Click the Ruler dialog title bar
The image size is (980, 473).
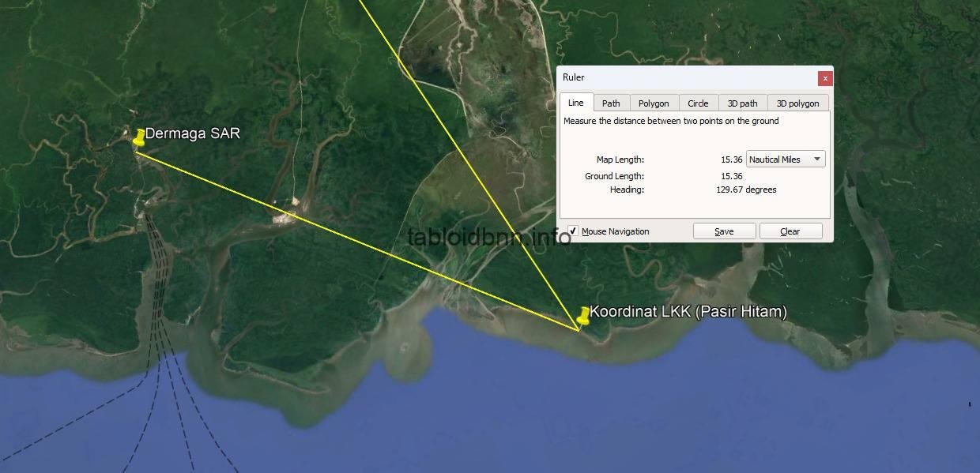coord(688,77)
